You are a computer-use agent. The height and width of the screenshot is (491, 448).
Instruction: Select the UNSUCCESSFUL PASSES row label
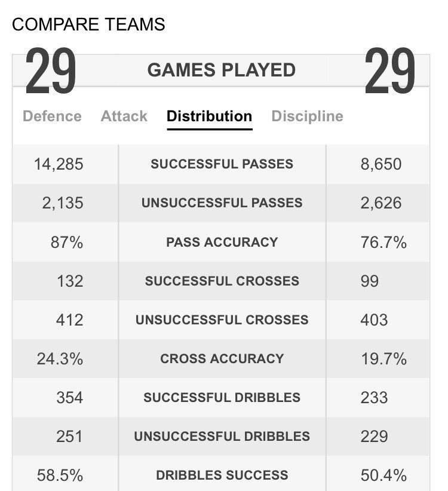(222, 203)
